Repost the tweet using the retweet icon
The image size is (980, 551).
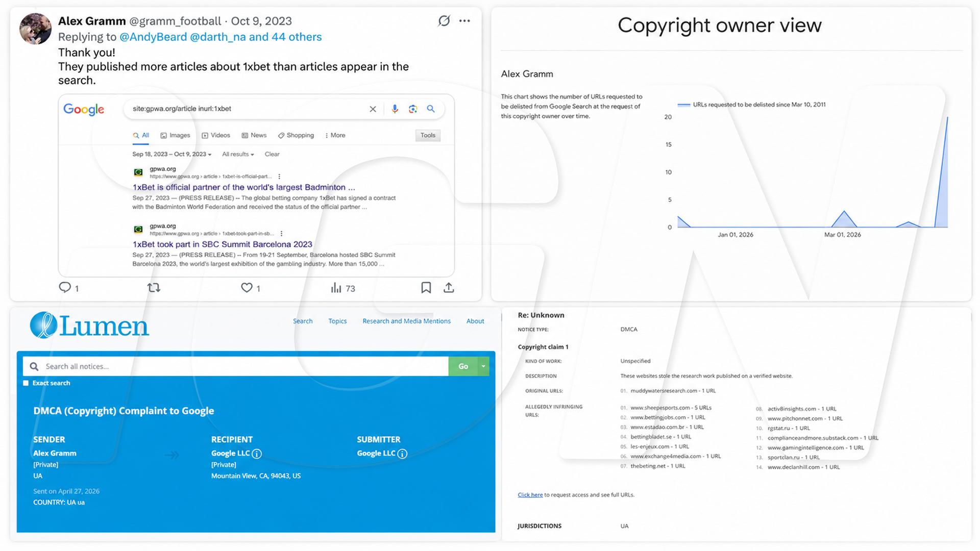[154, 288]
